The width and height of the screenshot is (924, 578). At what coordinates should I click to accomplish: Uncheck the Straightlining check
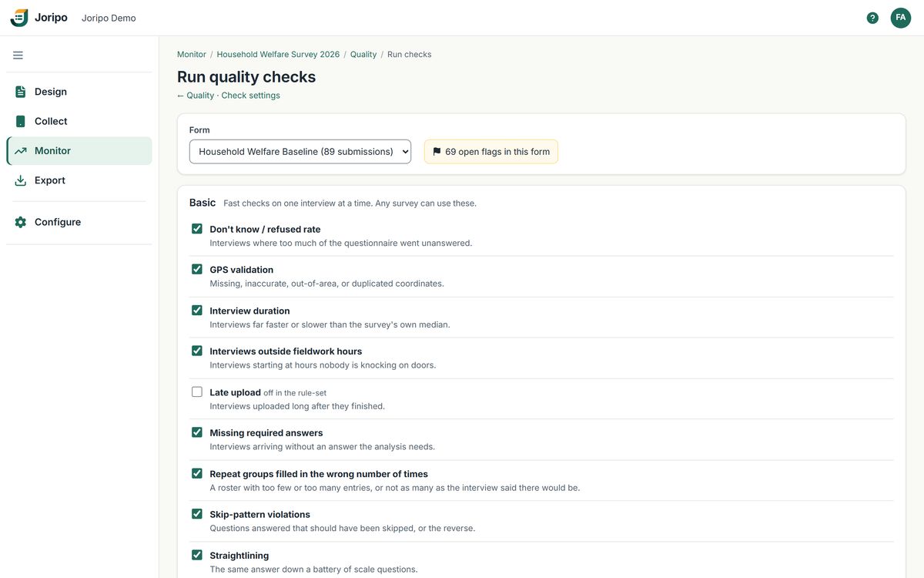coord(197,555)
